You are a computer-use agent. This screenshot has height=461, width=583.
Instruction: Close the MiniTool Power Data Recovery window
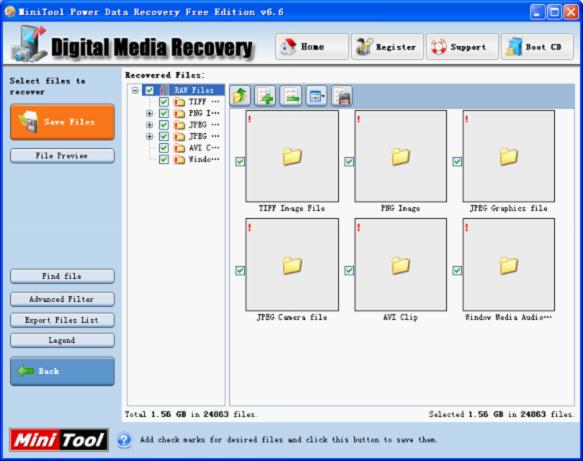pyautogui.click(x=571, y=12)
